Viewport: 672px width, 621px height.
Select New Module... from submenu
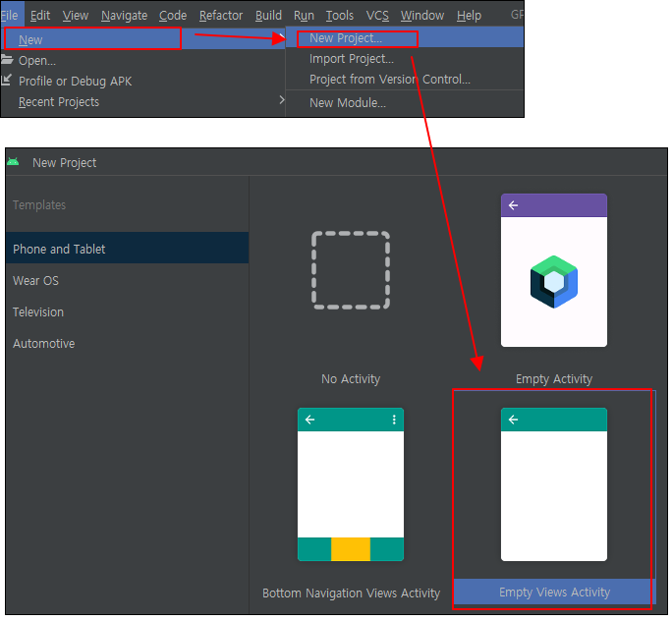click(405, 103)
